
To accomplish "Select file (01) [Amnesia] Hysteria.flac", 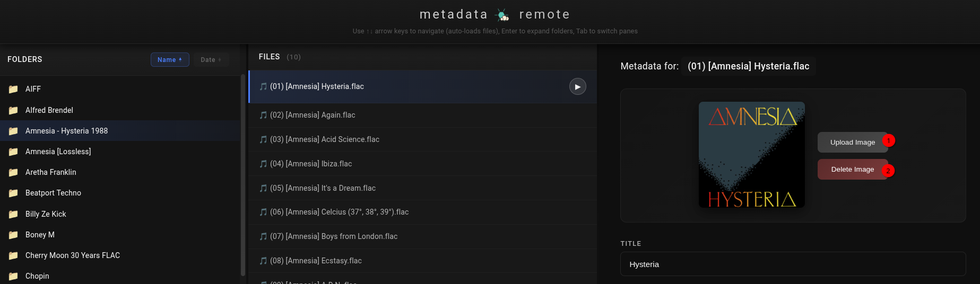I will coord(422,86).
